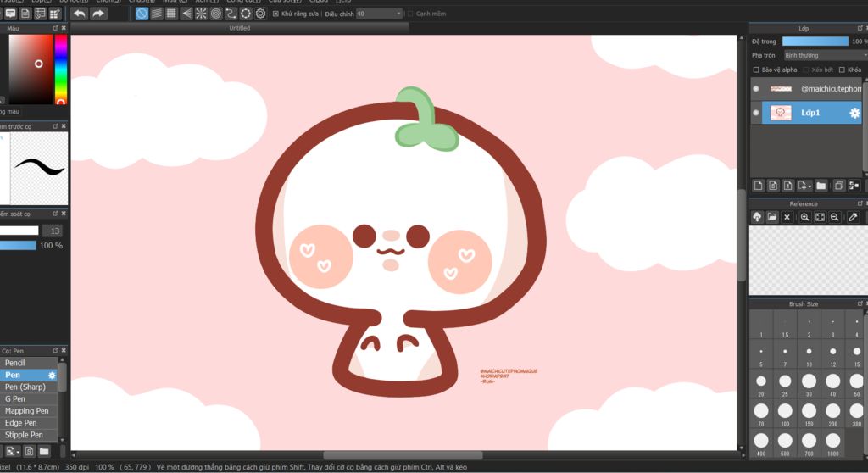Toggle the Xén bớt clipping checkbox
868x473 pixels.
tap(806, 70)
